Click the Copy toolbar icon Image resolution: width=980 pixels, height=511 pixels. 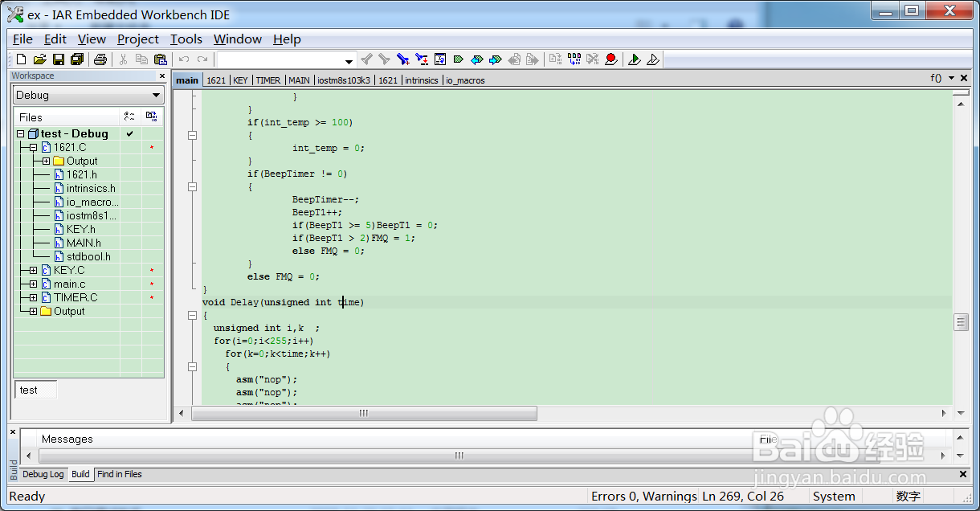tap(141, 59)
